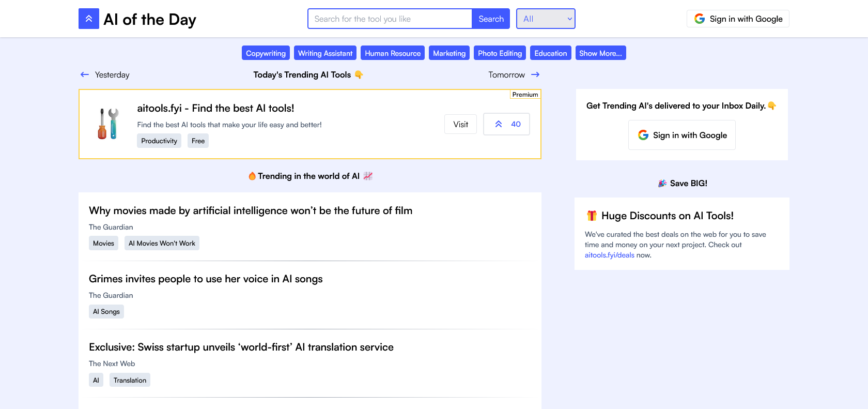Click the AI Songs tag
Screen dimensions: 868x409
tap(106, 311)
